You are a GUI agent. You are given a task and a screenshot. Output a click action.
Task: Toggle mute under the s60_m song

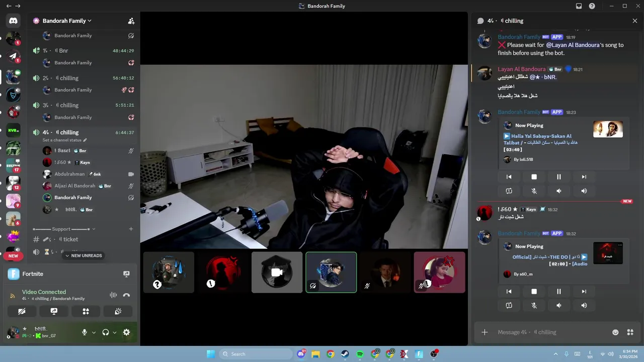[534, 306]
